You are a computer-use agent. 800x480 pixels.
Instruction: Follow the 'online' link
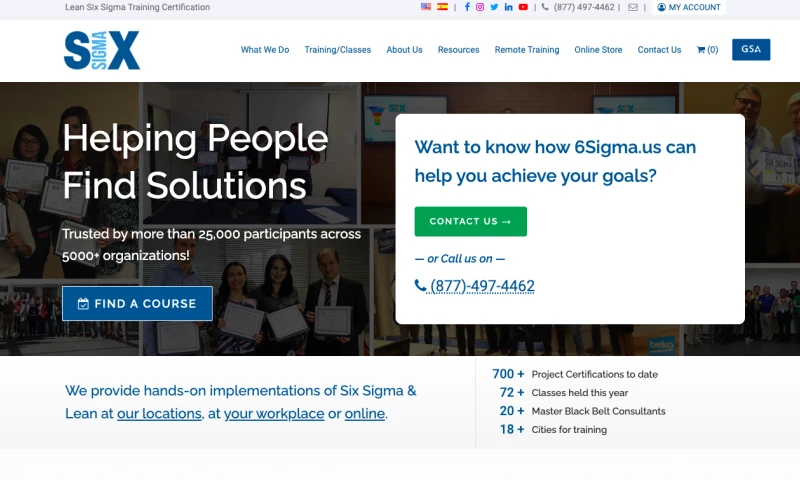pos(365,413)
